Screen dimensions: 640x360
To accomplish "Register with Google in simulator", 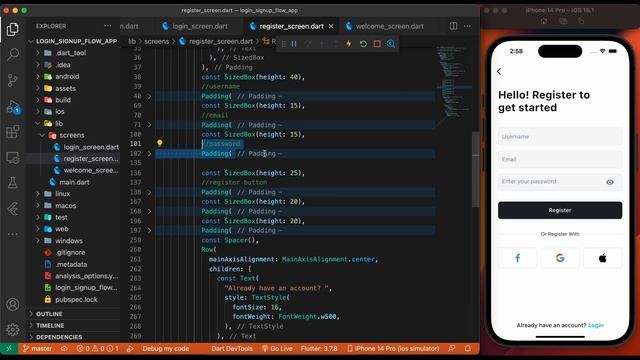I will [x=560, y=258].
